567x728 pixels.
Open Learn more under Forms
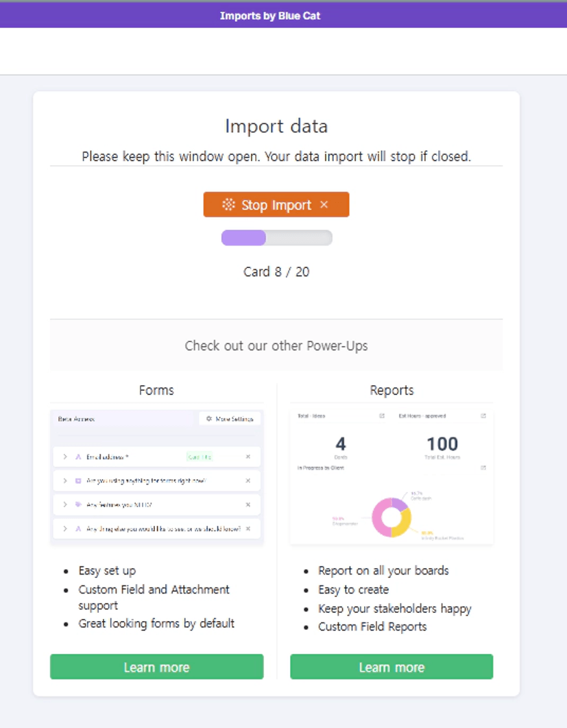tap(156, 667)
